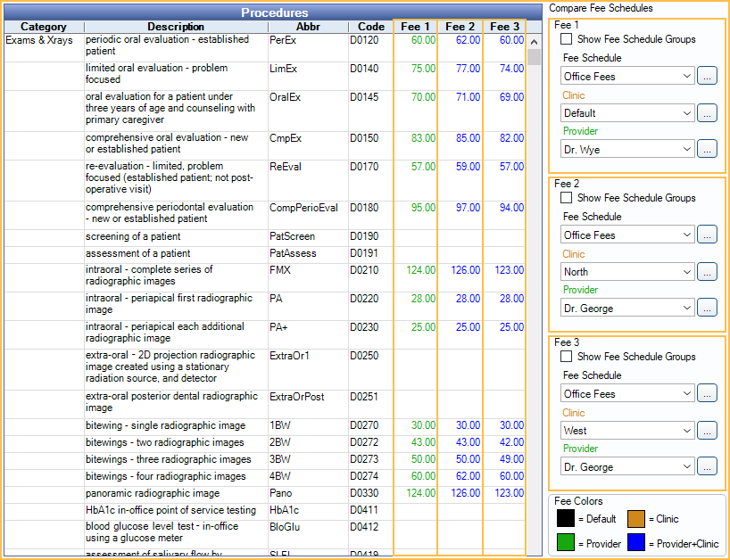Click the procedures list scroll up arrow
730x560 pixels.
[x=534, y=41]
